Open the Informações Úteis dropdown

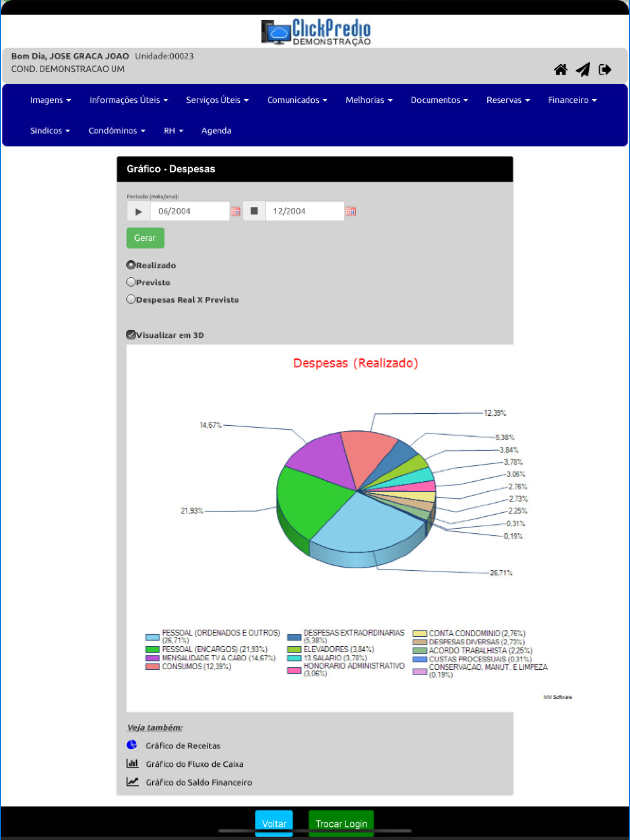129,100
